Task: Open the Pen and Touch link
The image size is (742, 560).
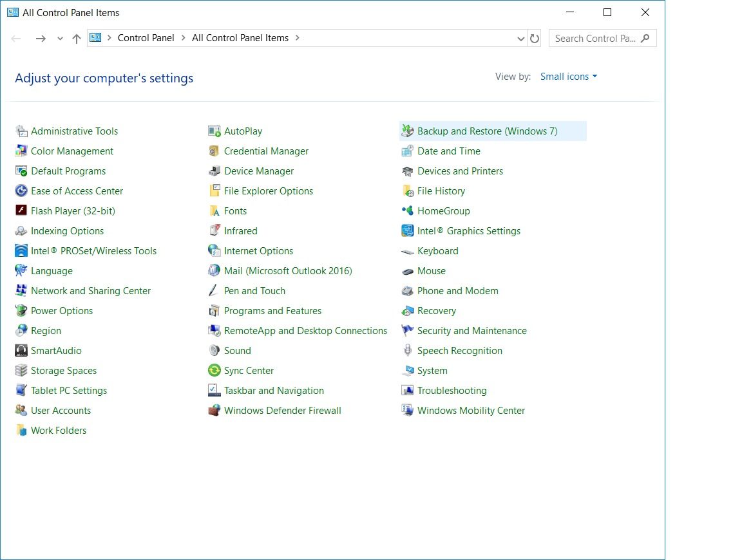Action: 254,290
